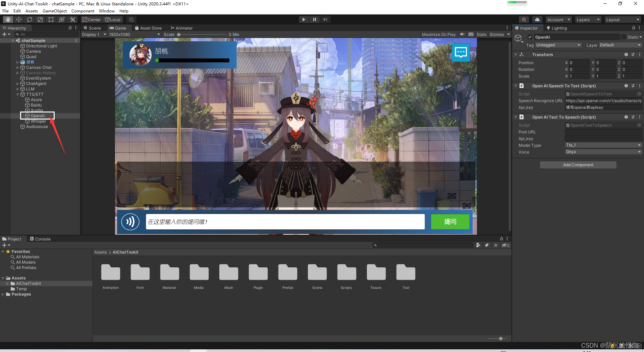The width and height of the screenshot is (644, 352).
Task: Open Voice dropdown showing Onyx
Action: click(x=603, y=152)
